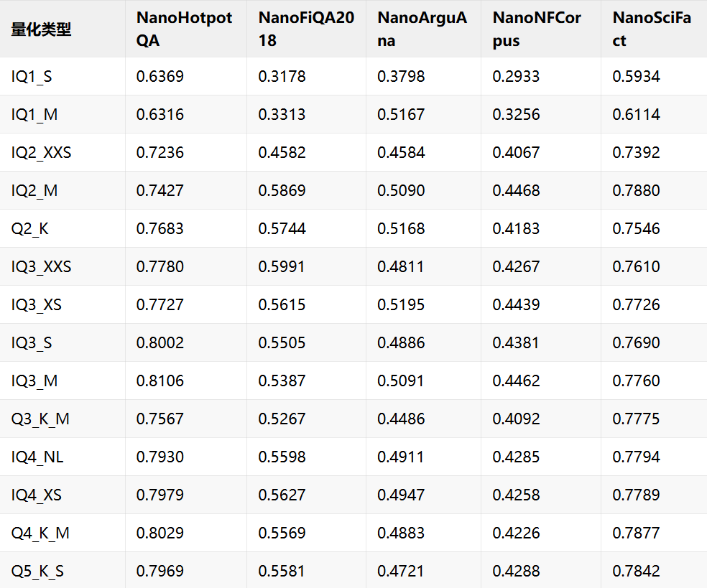Select the IQ4_NL row label

point(37,457)
